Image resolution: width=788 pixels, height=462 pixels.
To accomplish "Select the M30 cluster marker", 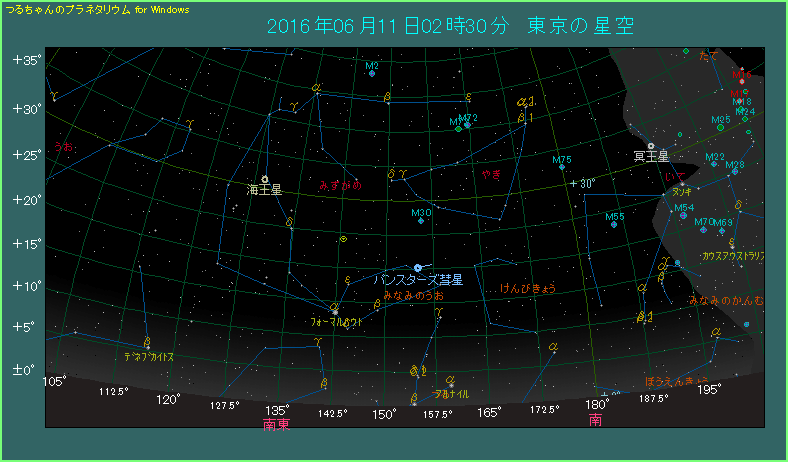I will pos(420,221).
